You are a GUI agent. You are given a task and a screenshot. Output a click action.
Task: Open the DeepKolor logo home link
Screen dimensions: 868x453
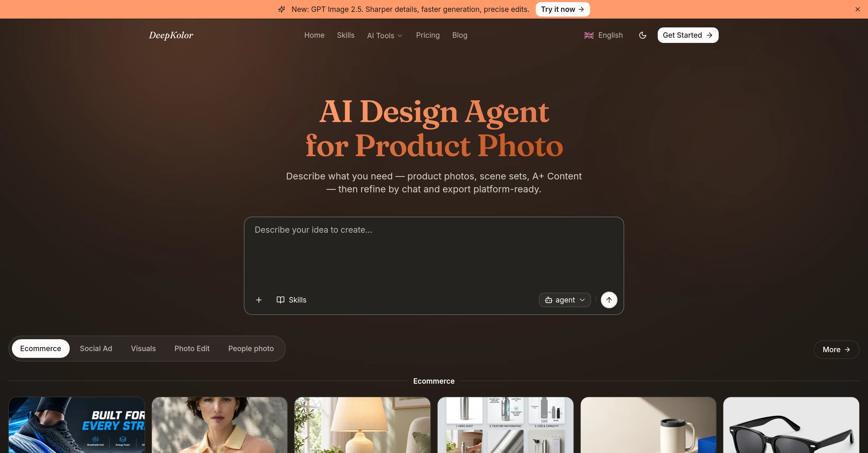pos(171,35)
